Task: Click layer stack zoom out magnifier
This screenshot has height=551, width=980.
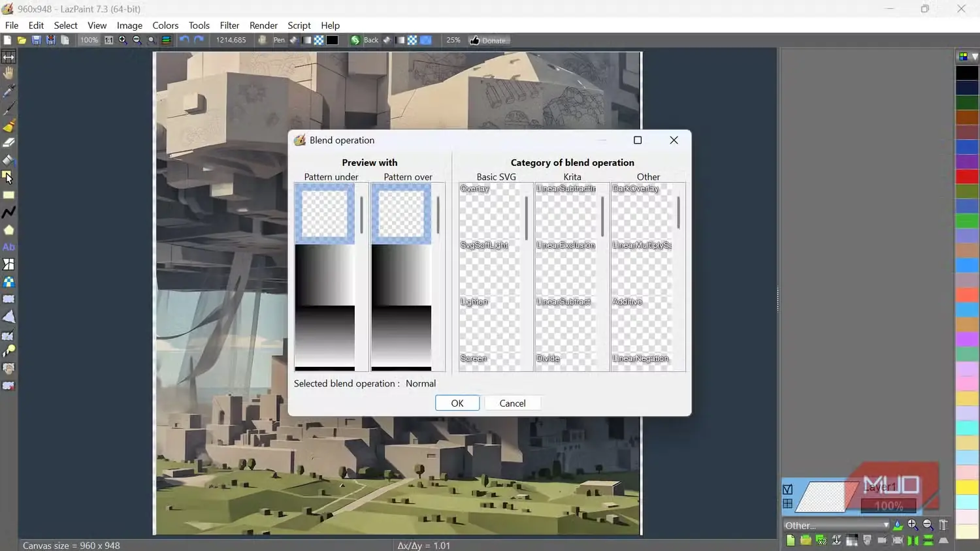Action: [928, 525]
